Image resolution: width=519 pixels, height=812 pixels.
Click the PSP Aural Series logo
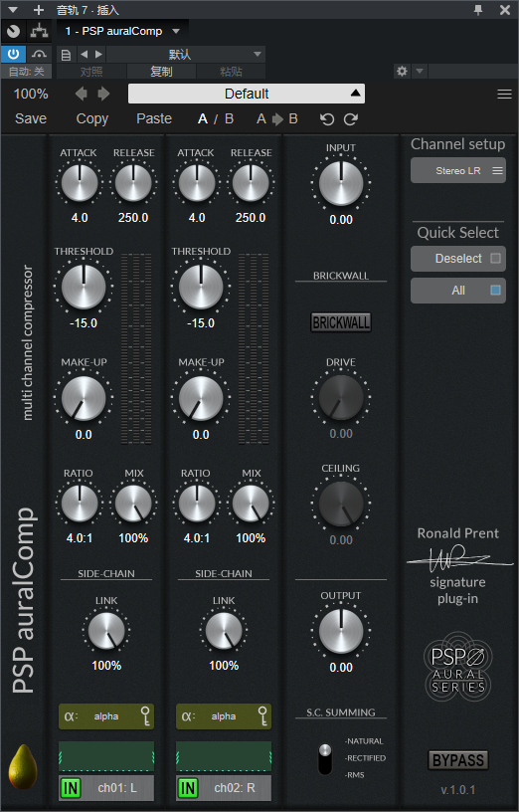(458, 666)
